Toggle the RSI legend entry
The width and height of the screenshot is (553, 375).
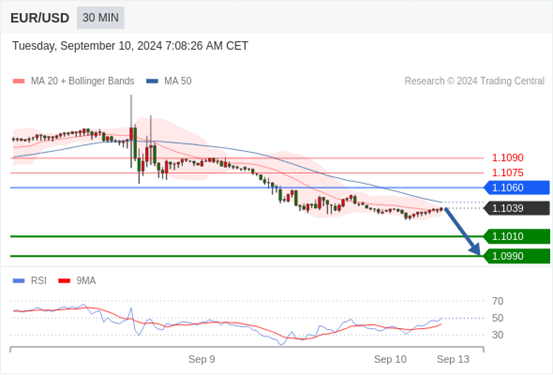tap(30, 281)
